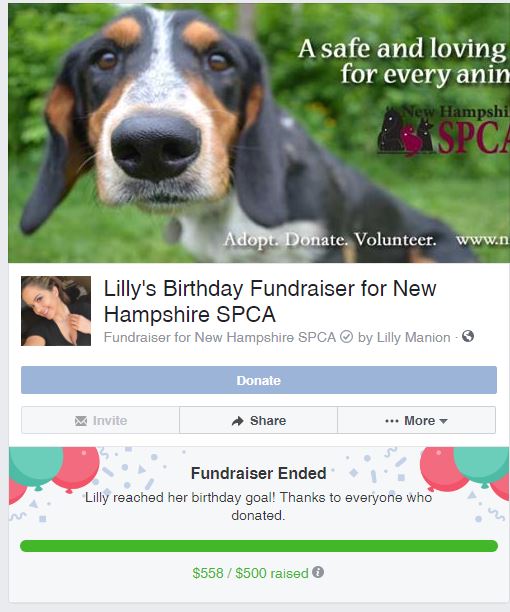Click the $558 / $500 raised text
This screenshot has height=612, width=510.
click(250, 573)
